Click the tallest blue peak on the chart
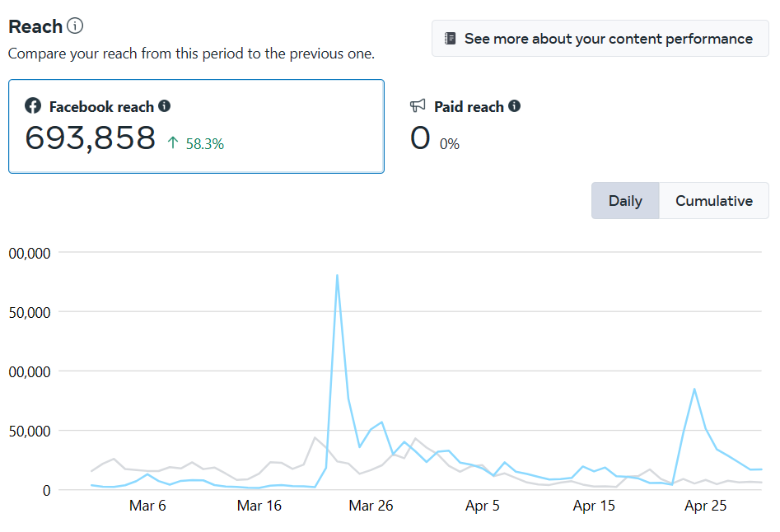 tap(337, 276)
